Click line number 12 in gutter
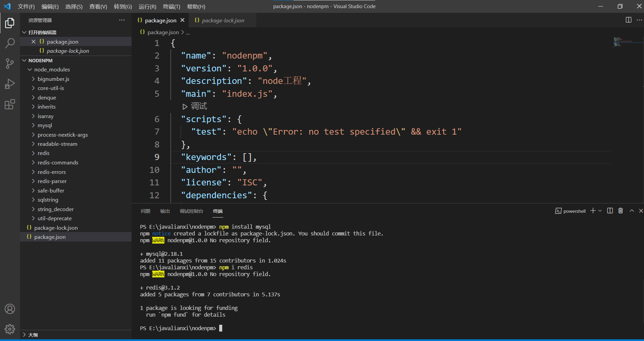 pyautogui.click(x=154, y=195)
